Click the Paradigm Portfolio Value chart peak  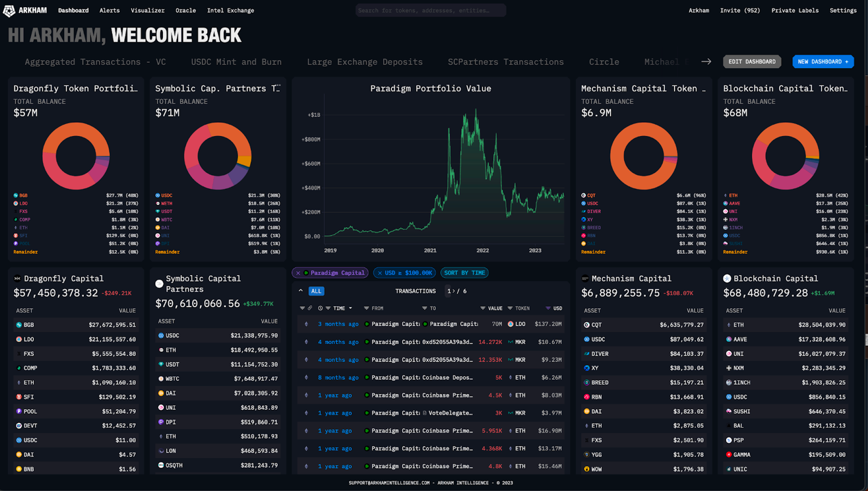point(476,110)
